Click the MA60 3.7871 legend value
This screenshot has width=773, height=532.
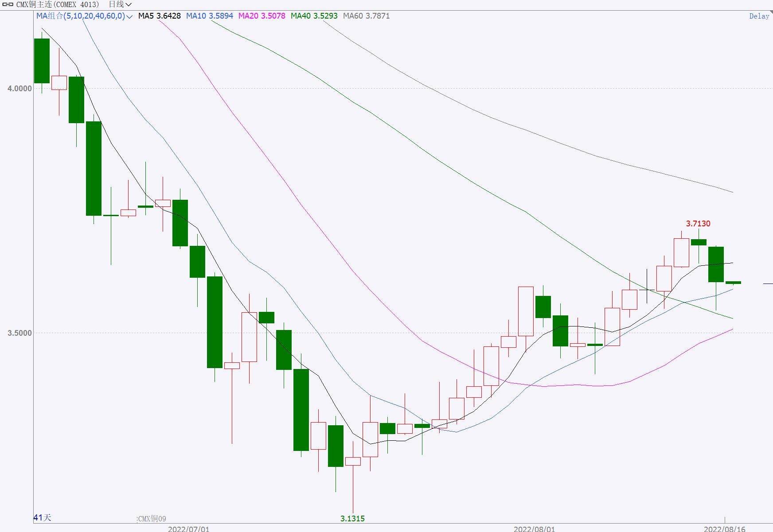coord(367,16)
